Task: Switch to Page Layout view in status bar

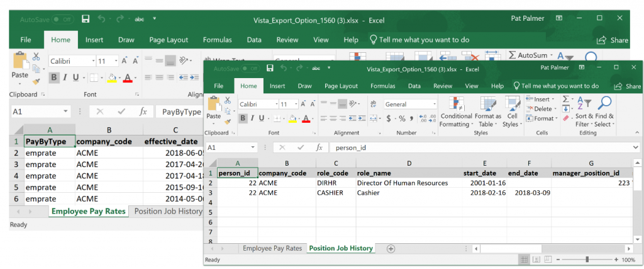Action: (x=536, y=260)
